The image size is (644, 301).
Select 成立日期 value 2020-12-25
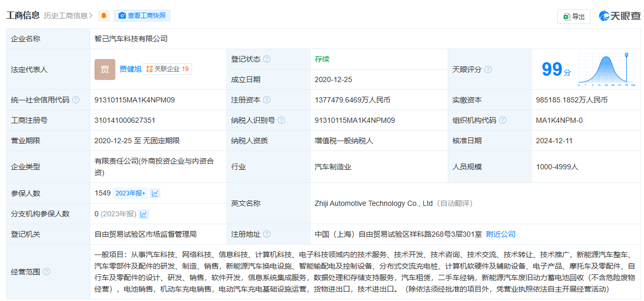[x=333, y=79]
